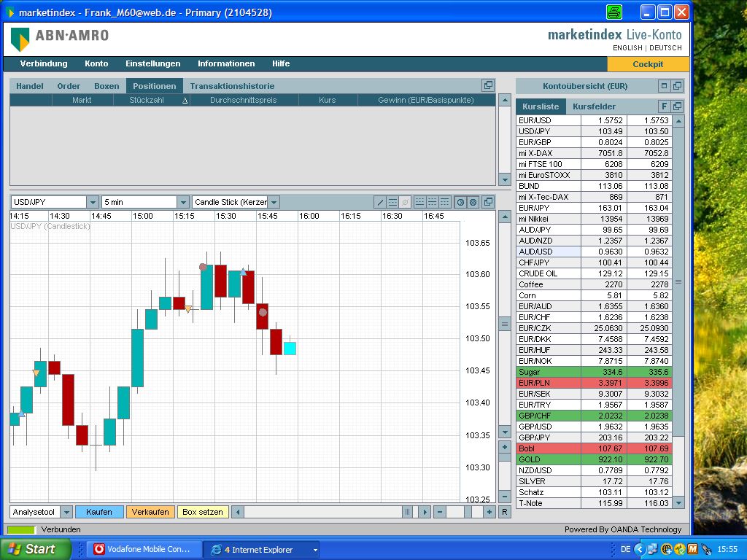Click the Stückzahl sort arrow indicator
Screen dimensions: 747x560
185,101
